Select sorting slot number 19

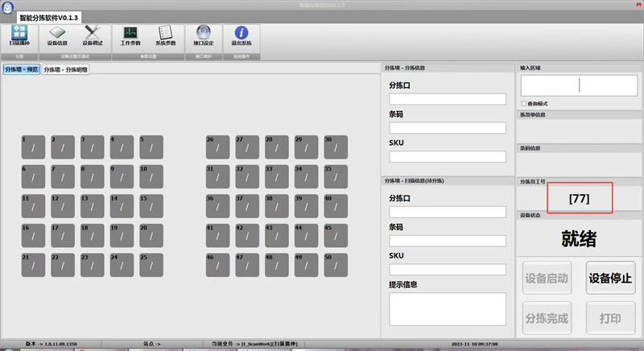point(122,236)
